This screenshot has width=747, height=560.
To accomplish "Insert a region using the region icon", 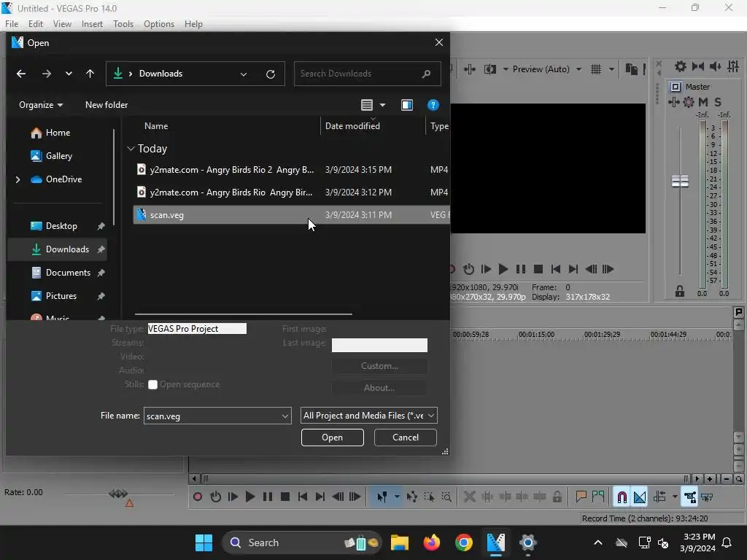I will 598,497.
